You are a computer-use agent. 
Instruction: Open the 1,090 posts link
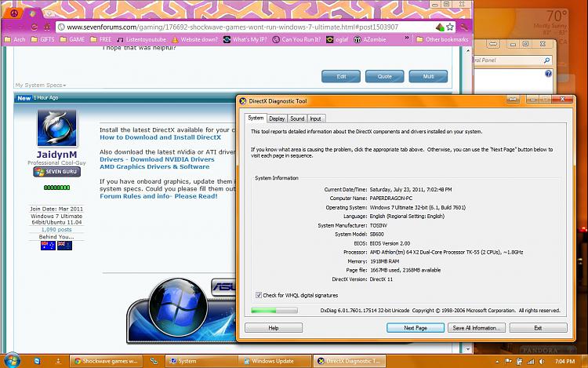(56, 230)
